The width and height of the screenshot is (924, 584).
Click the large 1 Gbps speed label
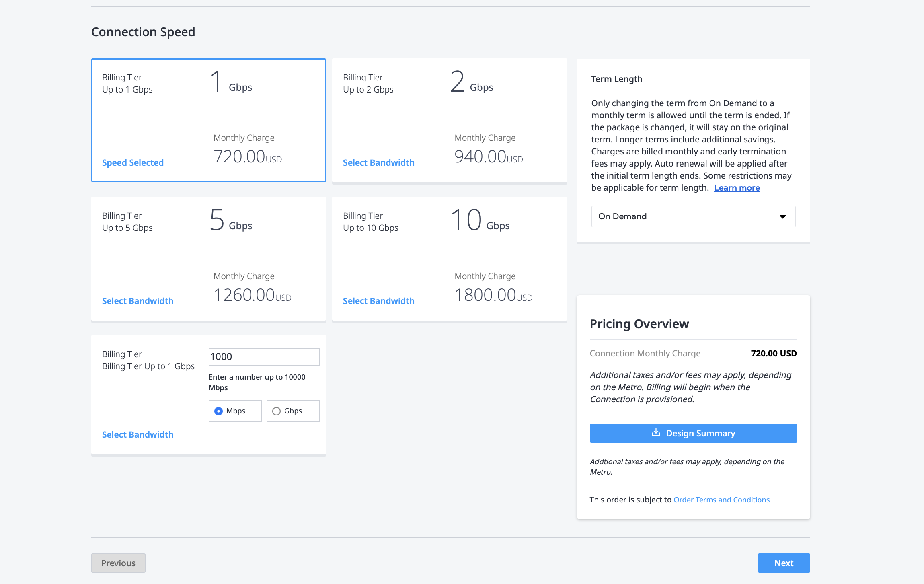coord(231,81)
